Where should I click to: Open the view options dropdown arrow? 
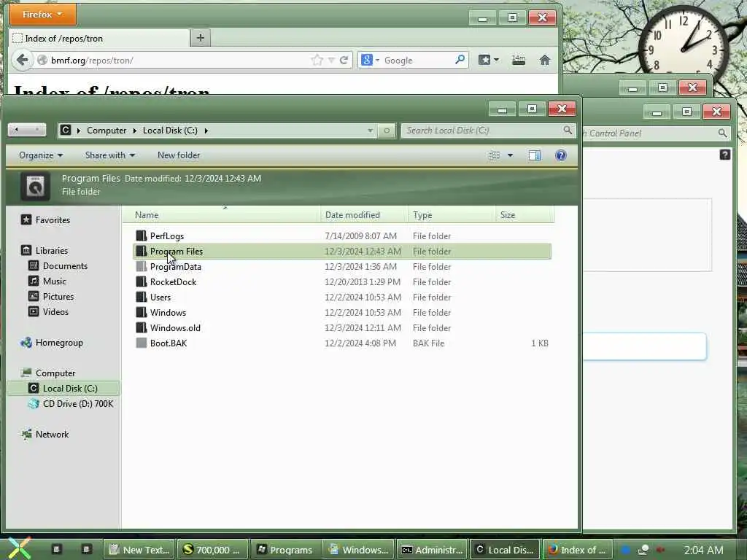click(510, 155)
